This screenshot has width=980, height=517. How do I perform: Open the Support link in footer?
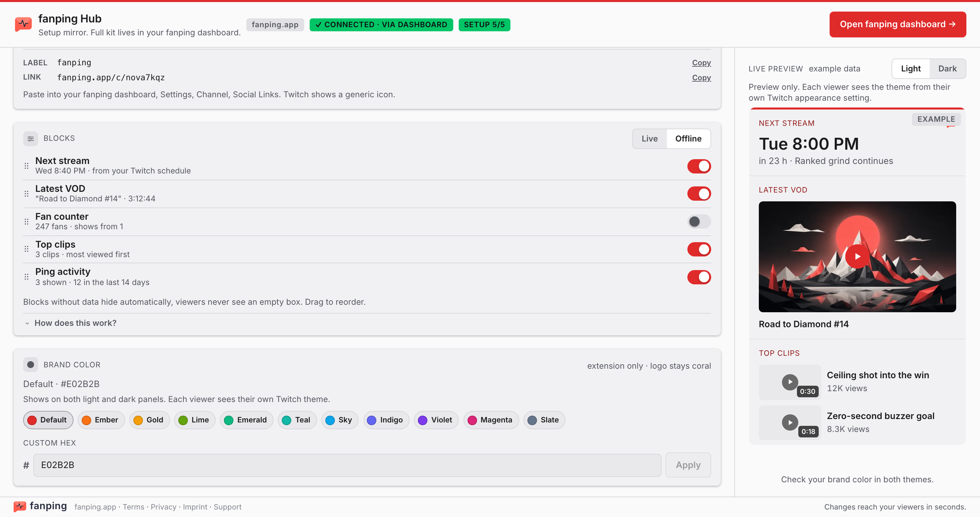228,507
